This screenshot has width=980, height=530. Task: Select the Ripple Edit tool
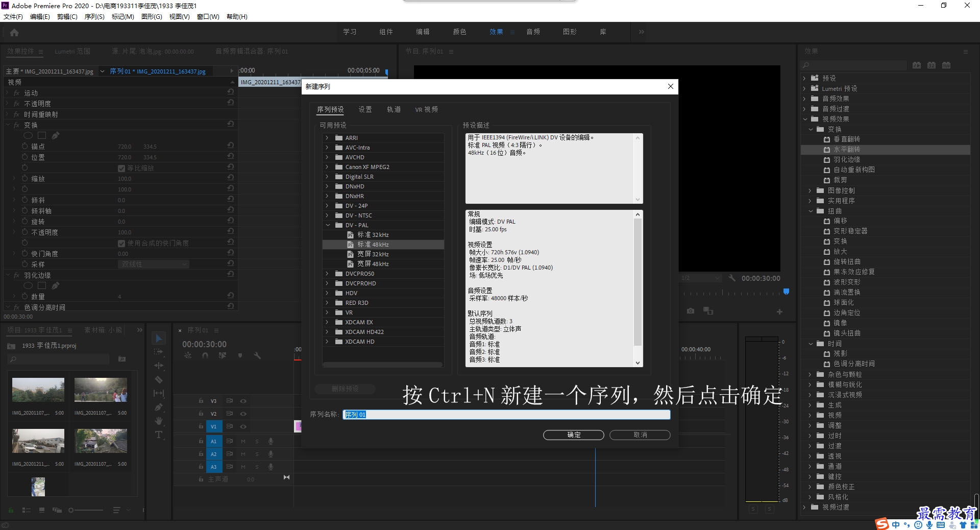[x=159, y=366]
